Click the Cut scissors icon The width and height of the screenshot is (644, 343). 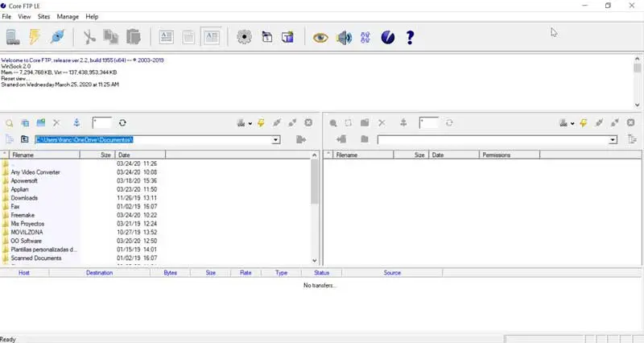point(89,37)
